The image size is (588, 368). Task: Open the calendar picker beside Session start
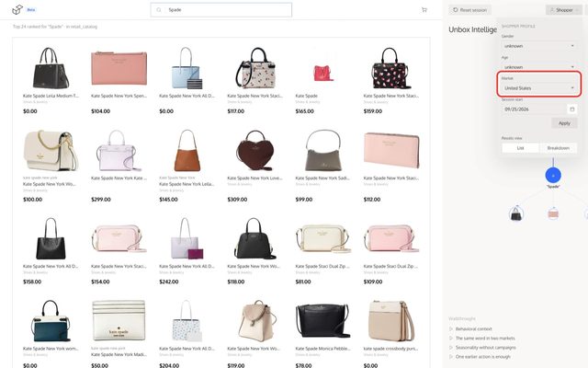coord(571,109)
